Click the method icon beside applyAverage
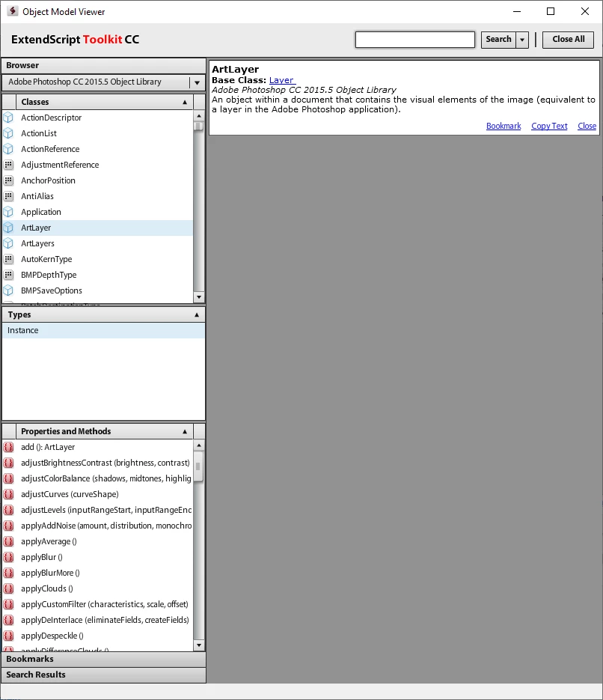This screenshot has width=603, height=700. pos(8,541)
